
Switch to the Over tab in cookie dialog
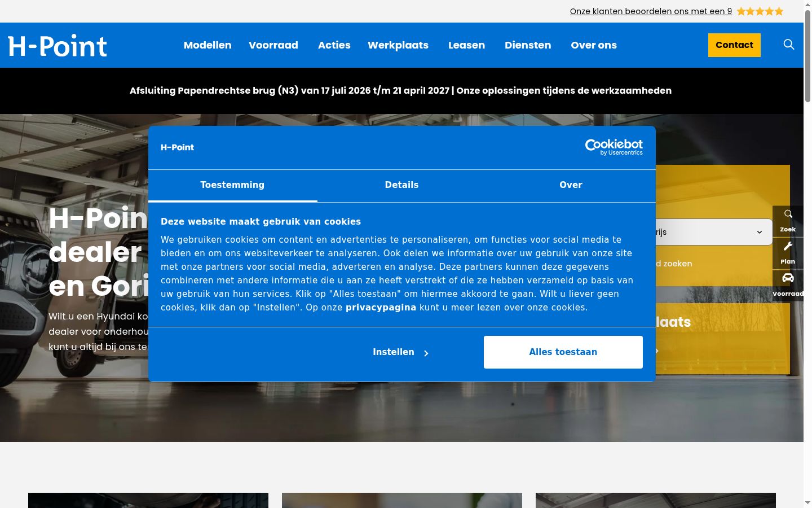pyautogui.click(x=571, y=185)
